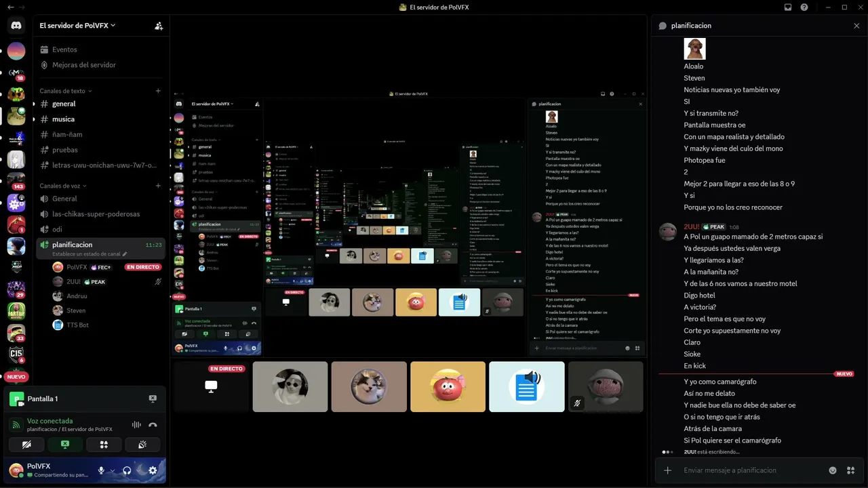Invite people using the add-member icon

pos(159,26)
